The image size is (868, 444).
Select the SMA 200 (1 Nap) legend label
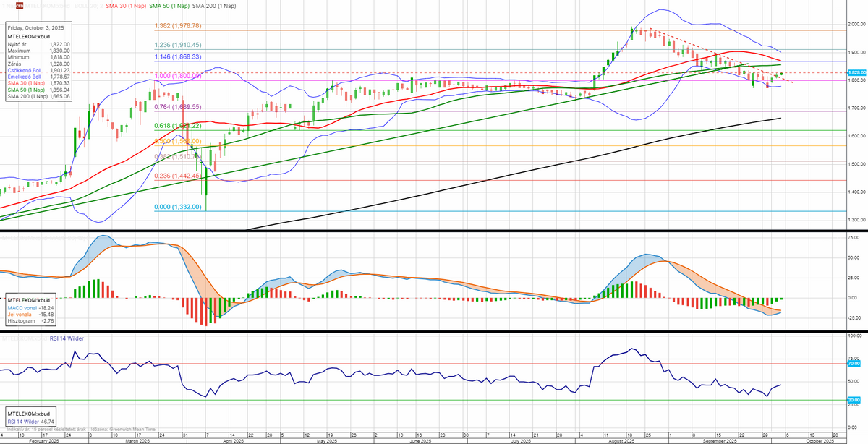click(216, 6)
